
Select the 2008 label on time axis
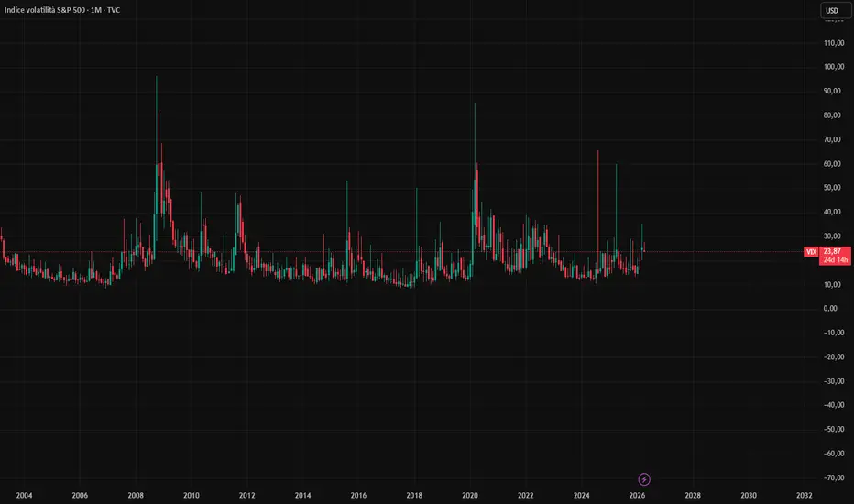[136, 495]
